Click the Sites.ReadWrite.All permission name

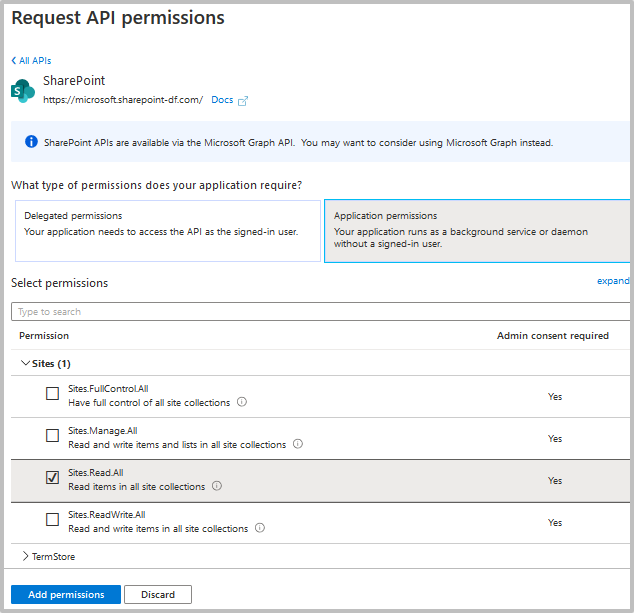(x=107, y=515)
